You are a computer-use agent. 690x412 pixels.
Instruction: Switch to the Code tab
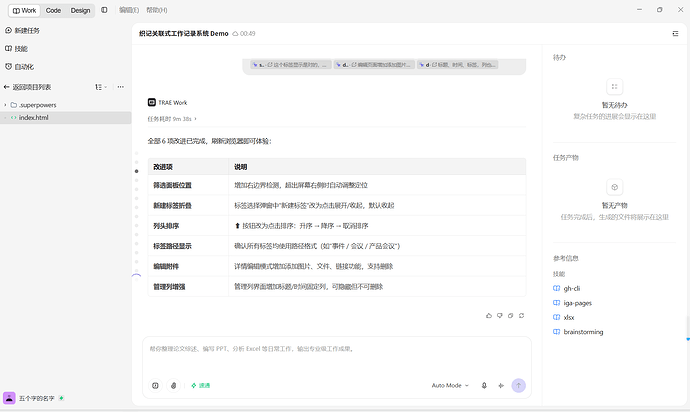(x=53, y=11)
